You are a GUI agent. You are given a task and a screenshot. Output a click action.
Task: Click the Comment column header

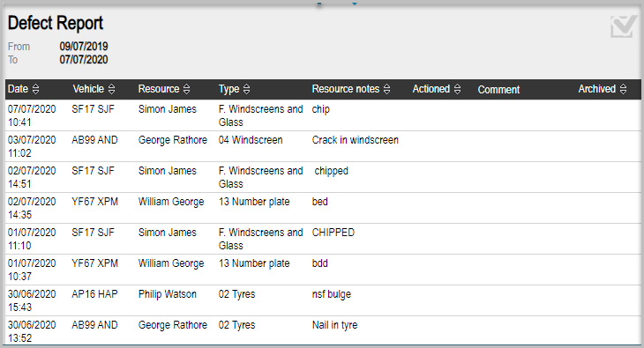coord(498,90)
